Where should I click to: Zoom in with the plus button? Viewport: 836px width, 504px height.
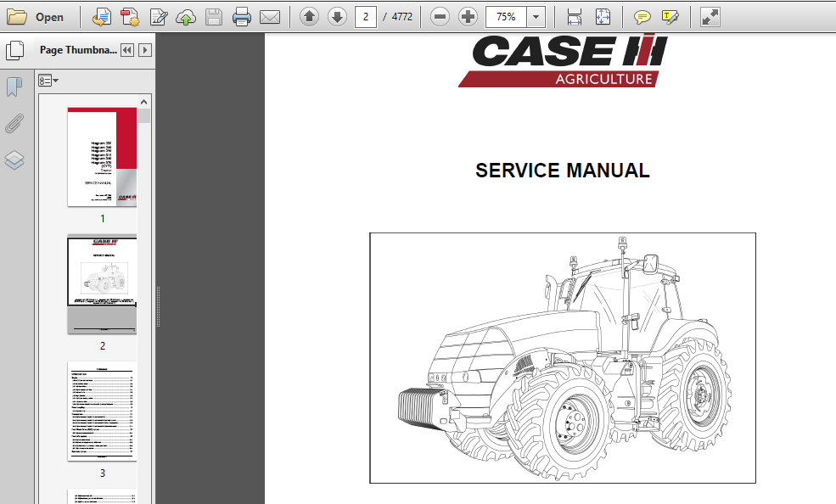pos(468,17)
